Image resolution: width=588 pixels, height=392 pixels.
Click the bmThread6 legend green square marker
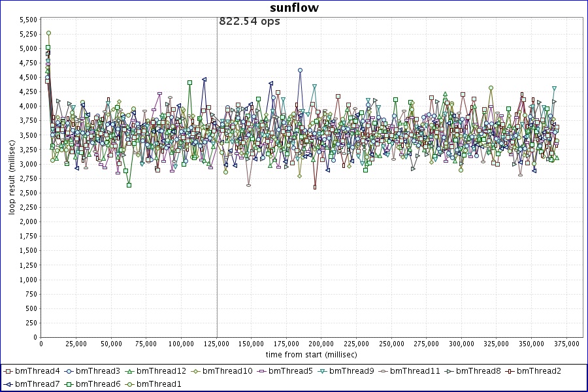tap(69, 384)
